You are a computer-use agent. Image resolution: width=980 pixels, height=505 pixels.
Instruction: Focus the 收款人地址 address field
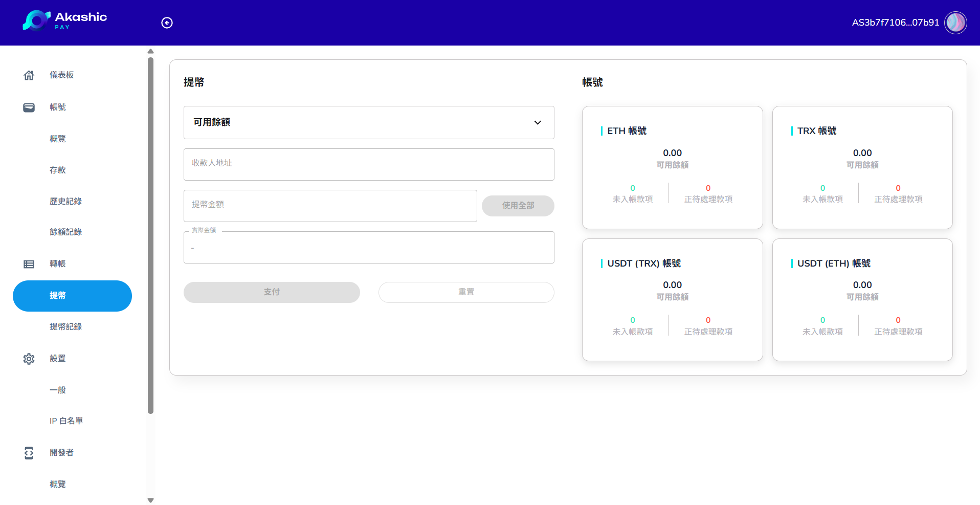[368, 164]
